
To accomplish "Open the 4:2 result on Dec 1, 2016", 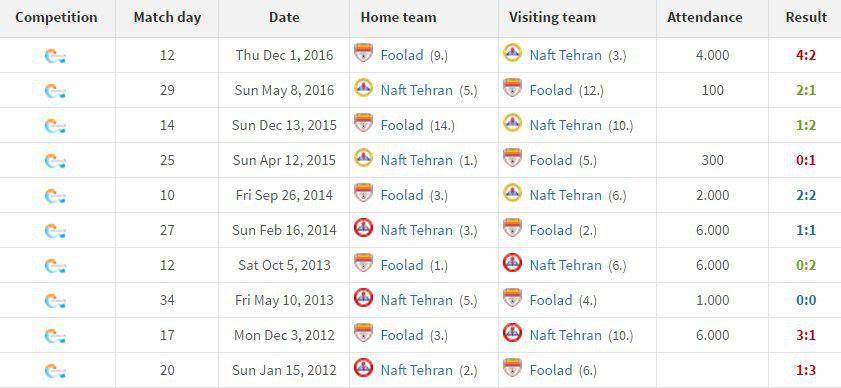I will pos(806,55).
